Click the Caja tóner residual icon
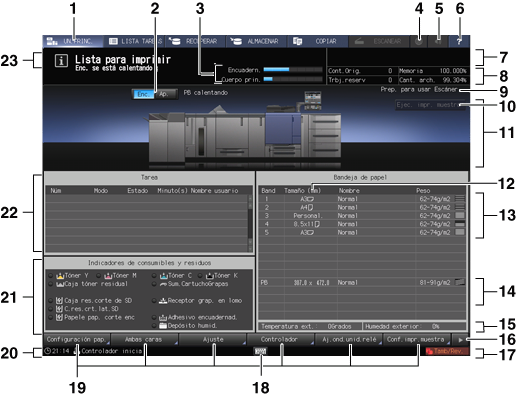The height and width of the screenshot is (397, 517). point(60,284)
